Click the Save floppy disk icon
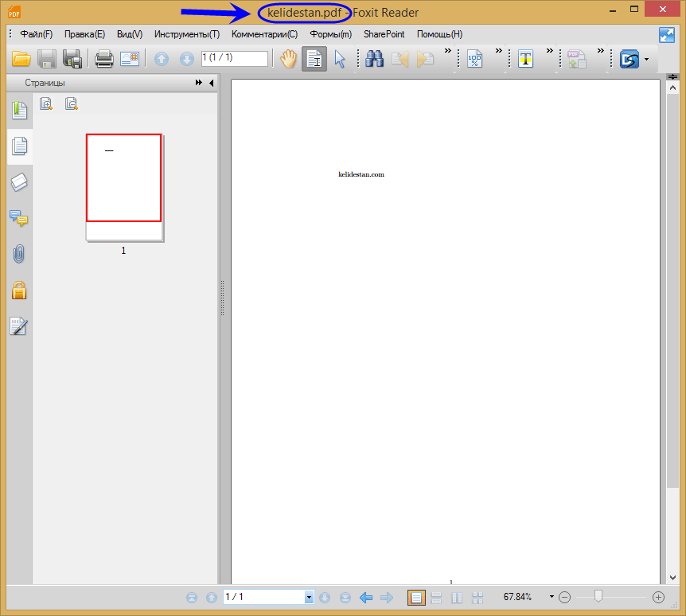This screenshot has height=616, width=686. (47, 59)
